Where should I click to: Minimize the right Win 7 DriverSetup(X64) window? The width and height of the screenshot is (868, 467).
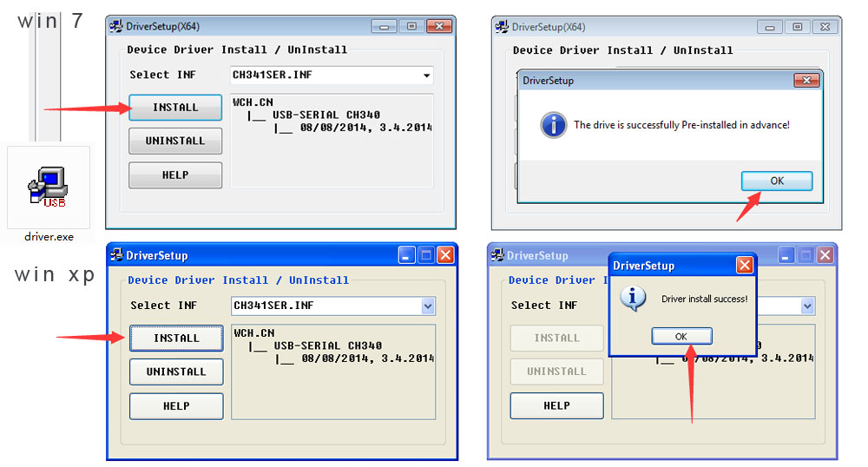click(x=769, y=27)
